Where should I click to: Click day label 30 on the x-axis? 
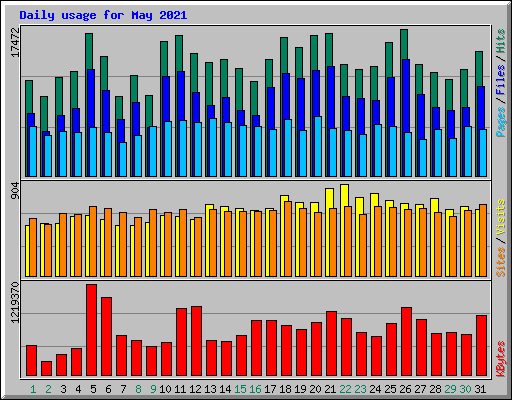click(465, 389)
